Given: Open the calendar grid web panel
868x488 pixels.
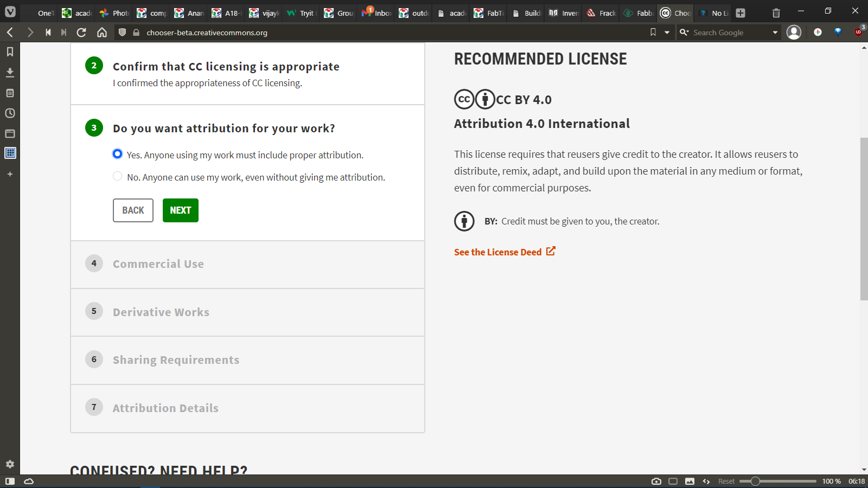Looking at the screenshot, I should [x=10, y=153].
